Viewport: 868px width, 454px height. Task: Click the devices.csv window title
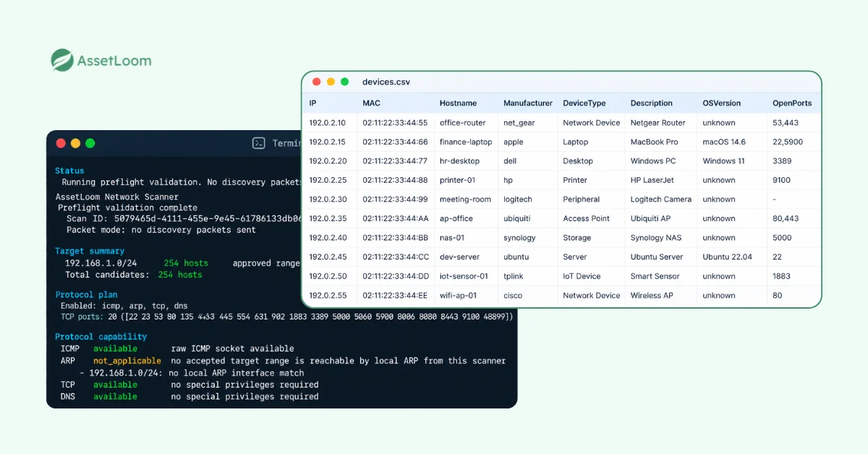coord(386,82)
